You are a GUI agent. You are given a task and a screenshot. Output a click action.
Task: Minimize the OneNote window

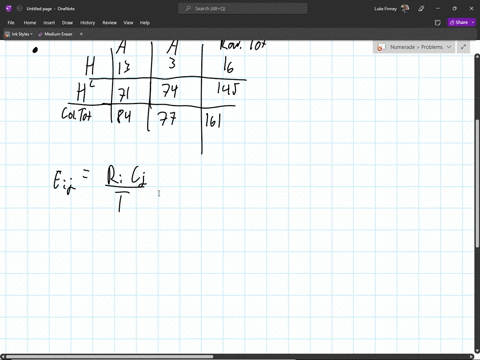(x=438, y=9)
